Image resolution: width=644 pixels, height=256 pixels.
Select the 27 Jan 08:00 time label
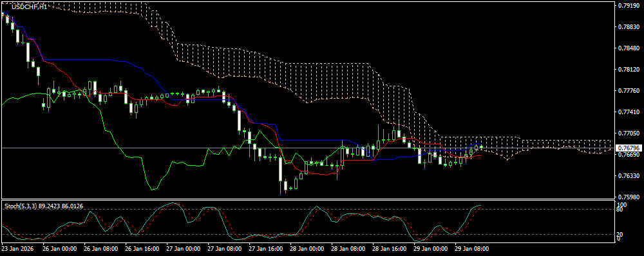pos(225,249)
